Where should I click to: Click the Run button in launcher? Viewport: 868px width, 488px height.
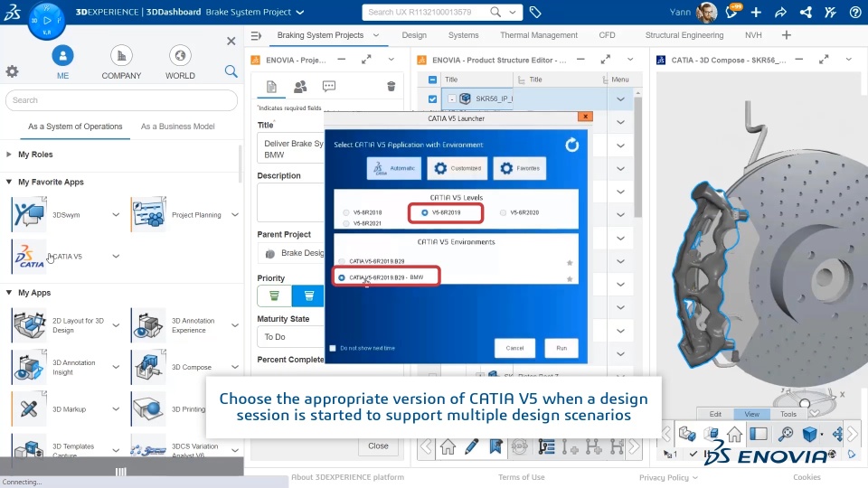pos(561,348)
